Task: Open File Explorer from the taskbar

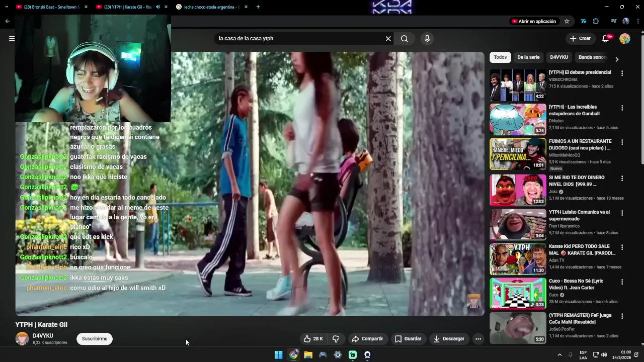Action: tap(308, 355)
